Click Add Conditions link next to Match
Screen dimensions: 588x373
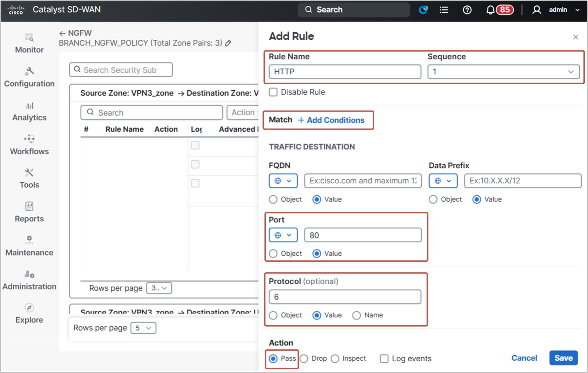[331, 120]
